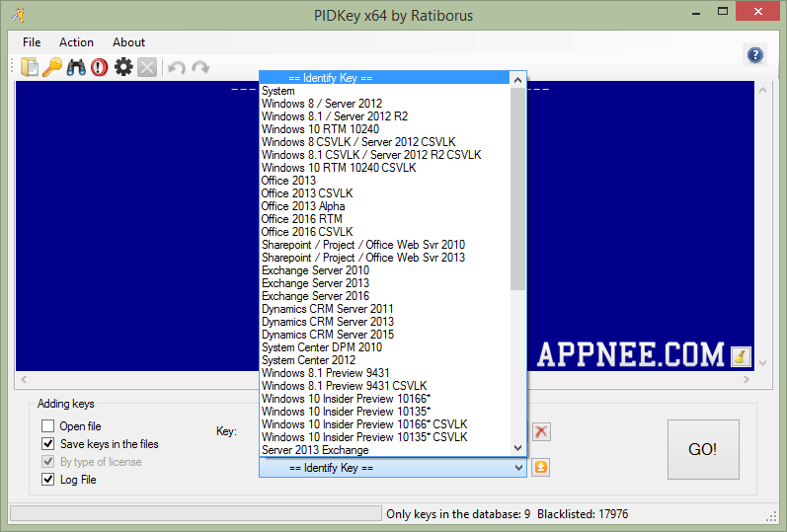Select Office 2013 CSVLK entry

(384, 193)
